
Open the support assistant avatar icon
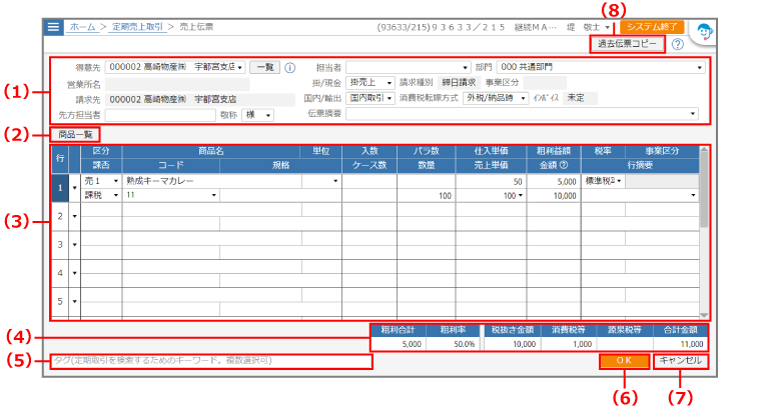pyautogui.click(x=704, y=32)
